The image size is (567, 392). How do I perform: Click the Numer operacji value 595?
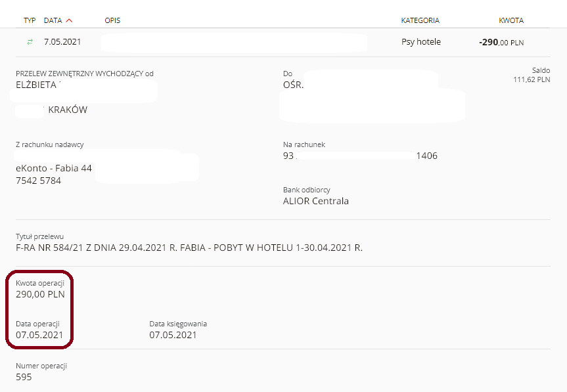24,377
